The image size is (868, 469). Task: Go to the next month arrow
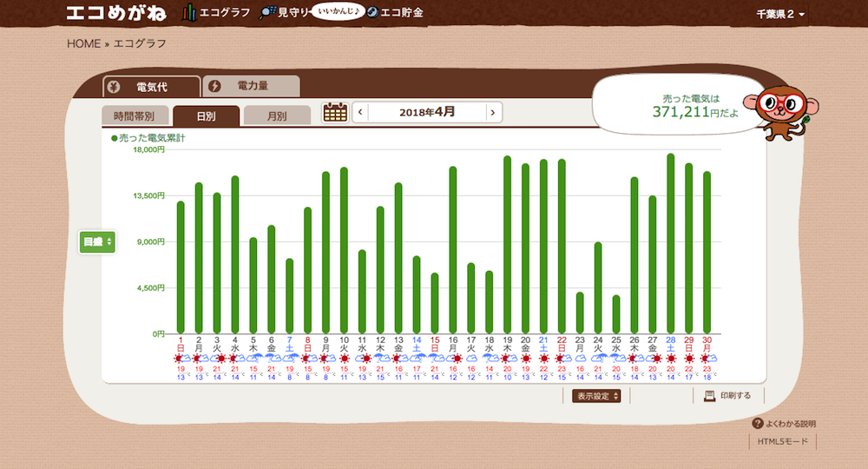[x=493, y=112]
